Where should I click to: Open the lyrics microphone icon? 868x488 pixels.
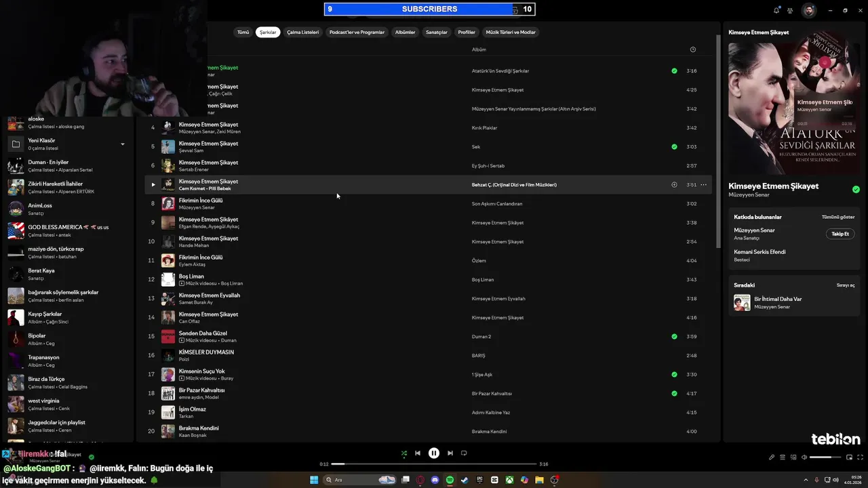(x=772, y=457)
